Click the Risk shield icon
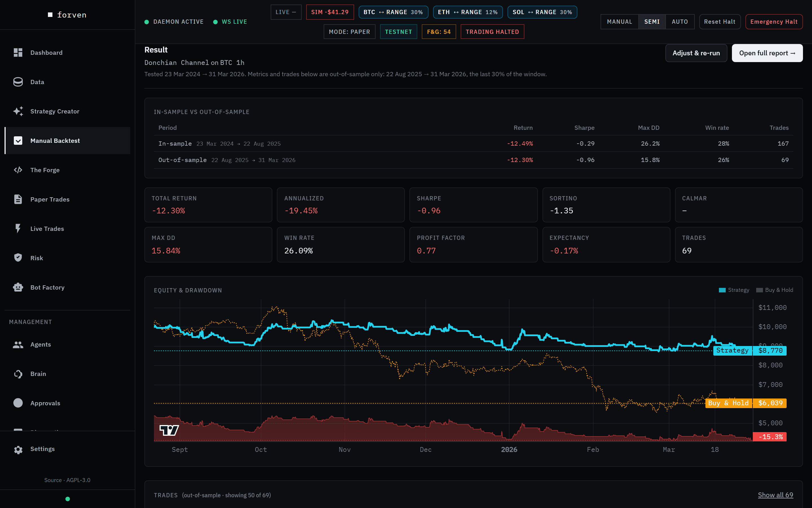The width and height of the screenshot is (812, 508). pos(18,258)
